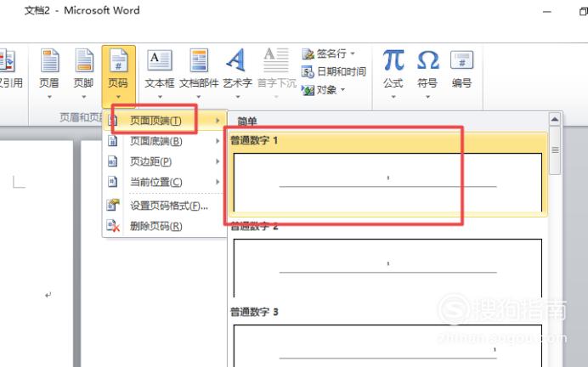Open the 页面顶端(T) submenu
The image size is (588, 367).
[165, 121]
